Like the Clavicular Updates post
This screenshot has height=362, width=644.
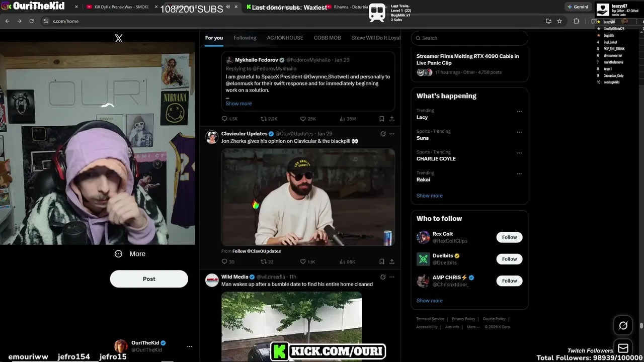(307, 261)
